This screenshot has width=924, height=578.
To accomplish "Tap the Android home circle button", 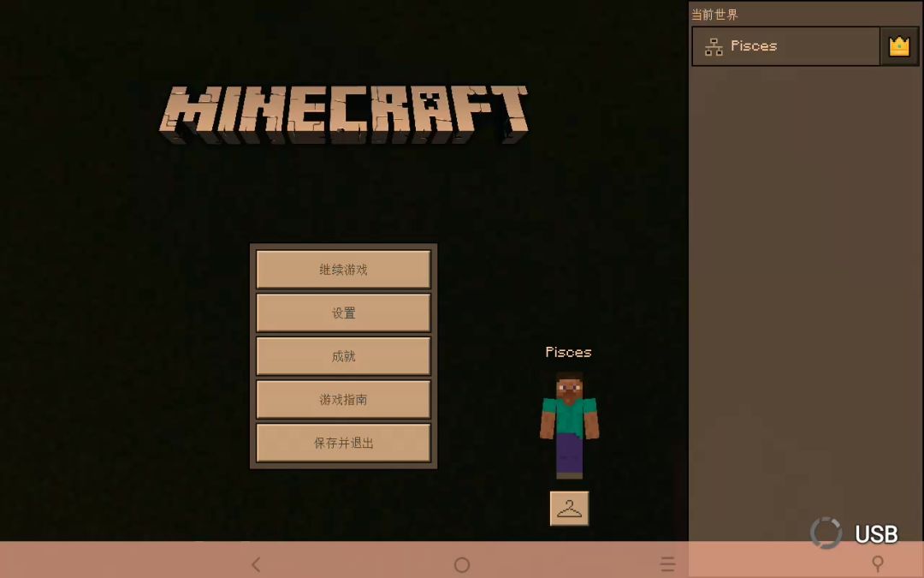I will click(462, 564).
